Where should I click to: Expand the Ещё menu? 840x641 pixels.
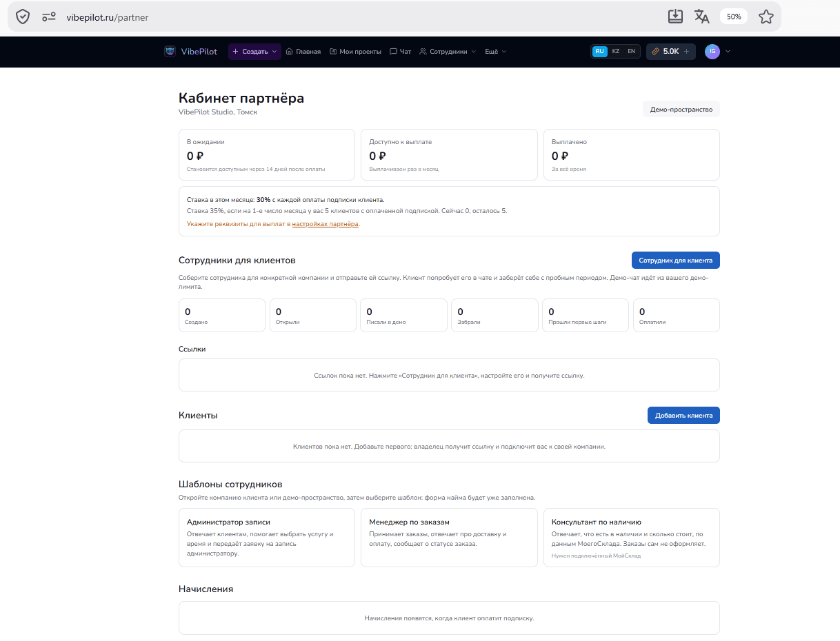495,51
